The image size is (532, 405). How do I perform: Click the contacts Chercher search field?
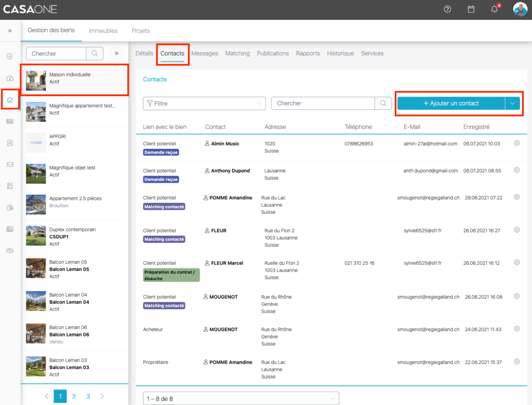pyautogui.click(x=323, y=103)
